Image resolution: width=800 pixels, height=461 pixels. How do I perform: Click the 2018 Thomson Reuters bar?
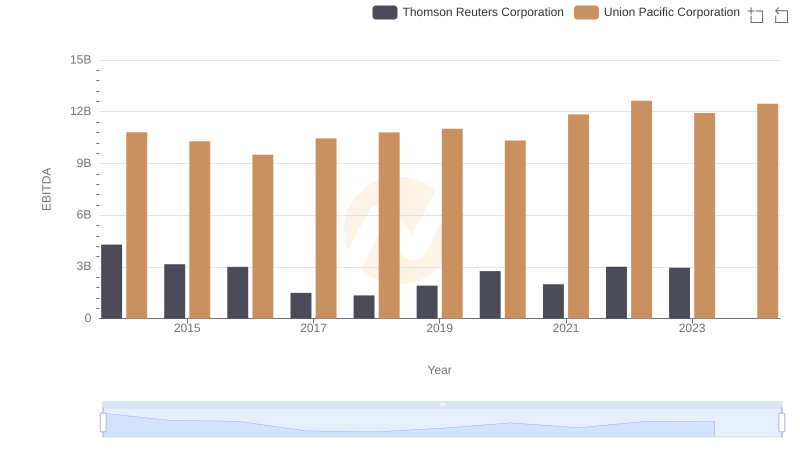[364, 307]
